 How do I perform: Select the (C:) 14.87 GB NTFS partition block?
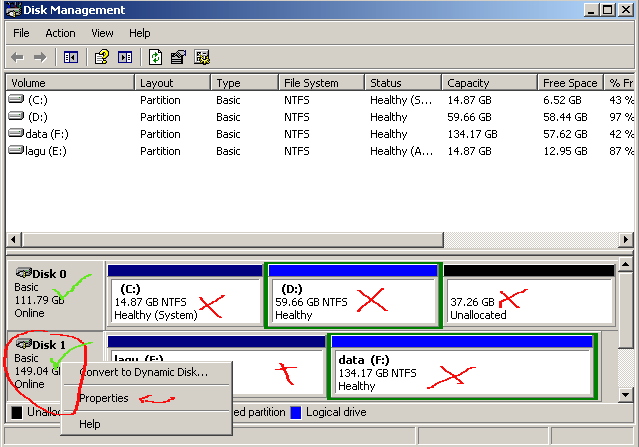click(185, 296)
